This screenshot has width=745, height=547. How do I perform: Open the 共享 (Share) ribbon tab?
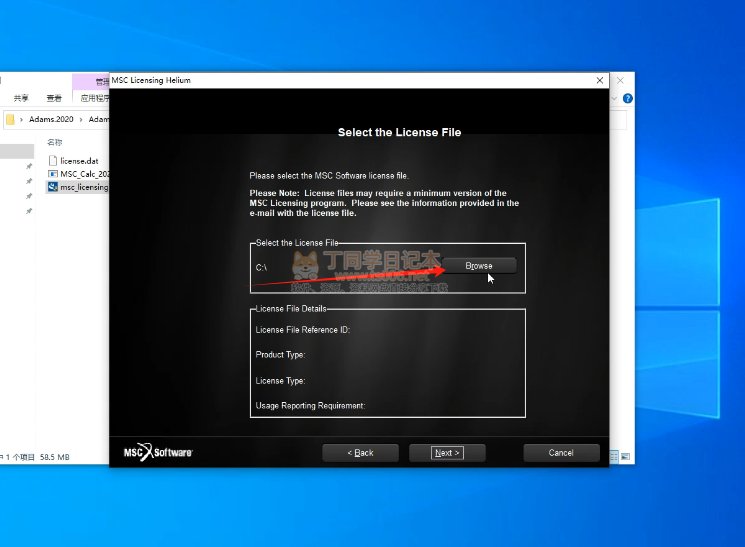[21, 98]
